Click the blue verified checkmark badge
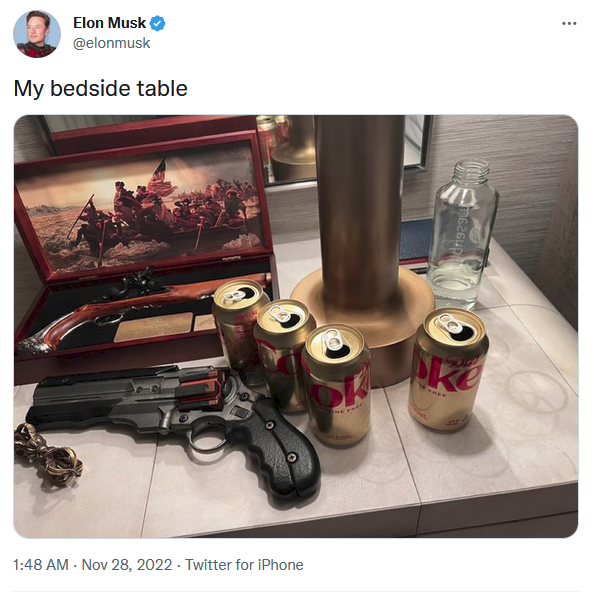 (157, 23)
